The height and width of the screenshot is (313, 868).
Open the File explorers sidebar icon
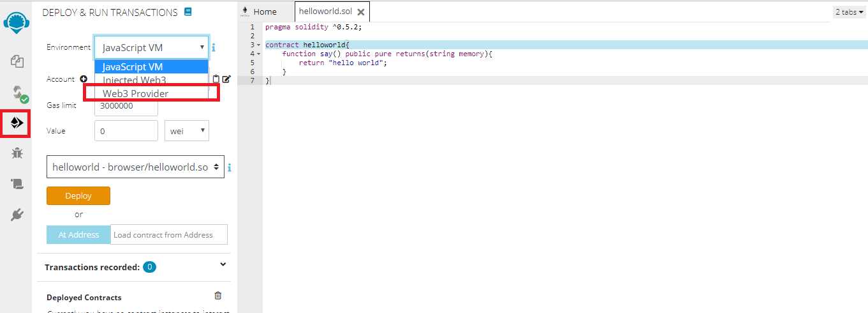(17, 61)
